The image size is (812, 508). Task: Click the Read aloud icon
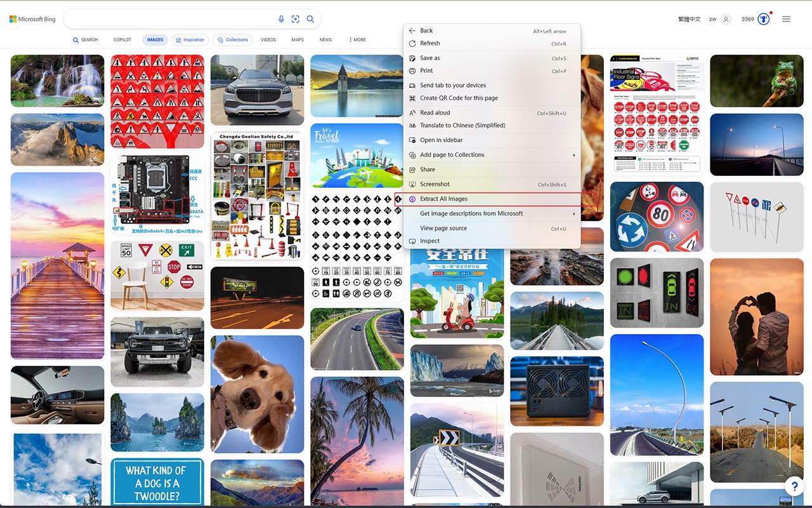[x=412, y=112]
